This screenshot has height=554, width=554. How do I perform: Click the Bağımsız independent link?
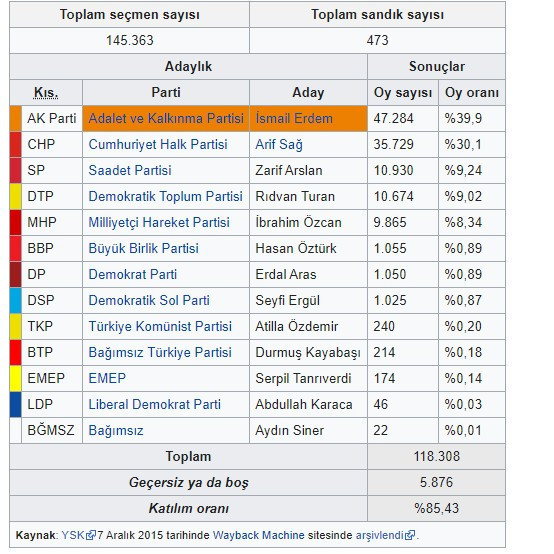coord(116,430)
